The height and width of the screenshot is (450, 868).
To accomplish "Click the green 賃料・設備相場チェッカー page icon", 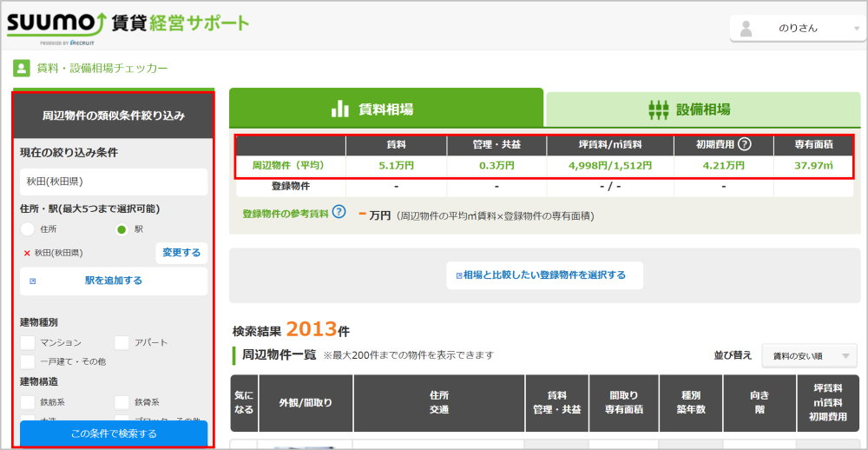I will (x=21, y=68).
